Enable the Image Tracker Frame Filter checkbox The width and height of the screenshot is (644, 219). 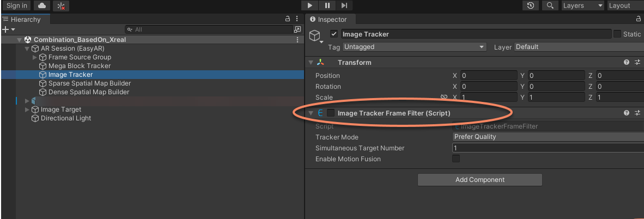331,113
